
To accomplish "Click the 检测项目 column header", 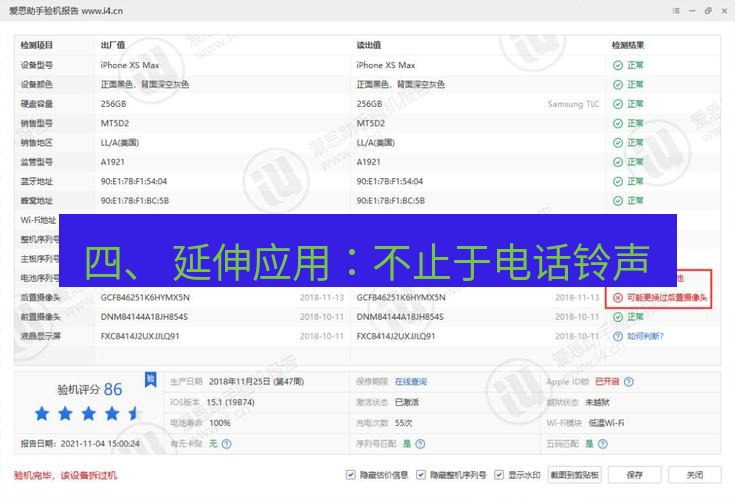I will (37, 45).
